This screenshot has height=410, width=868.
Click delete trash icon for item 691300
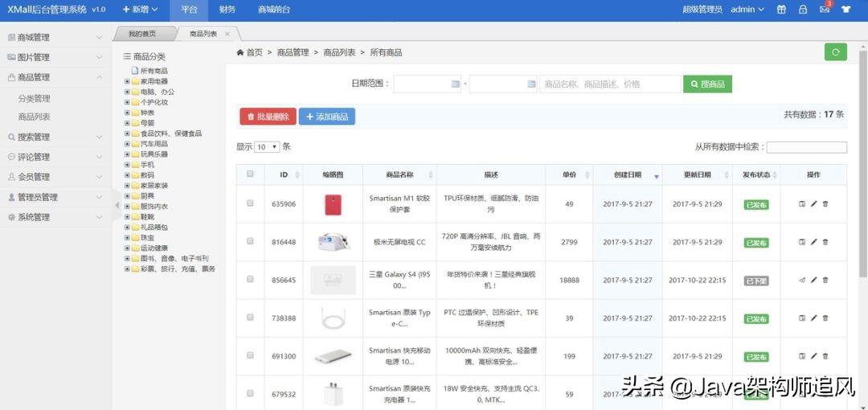[x=825, y=356]
